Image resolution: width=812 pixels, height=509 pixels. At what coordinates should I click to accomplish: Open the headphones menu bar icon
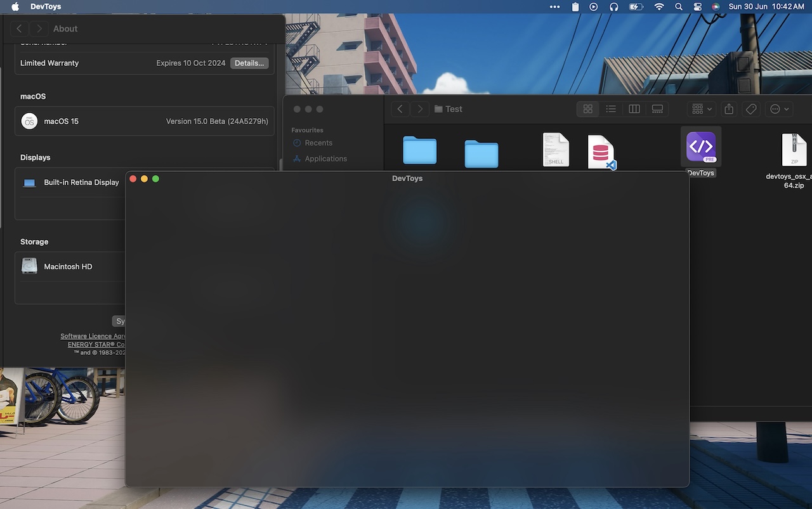point(613,6)
